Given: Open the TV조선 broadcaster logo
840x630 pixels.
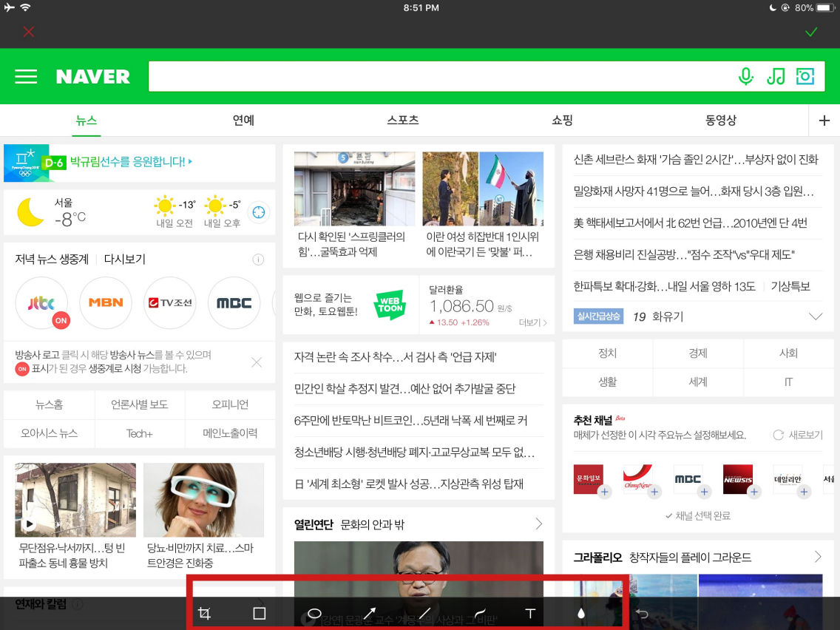Looking at the screenshot, I should point(170,302).
